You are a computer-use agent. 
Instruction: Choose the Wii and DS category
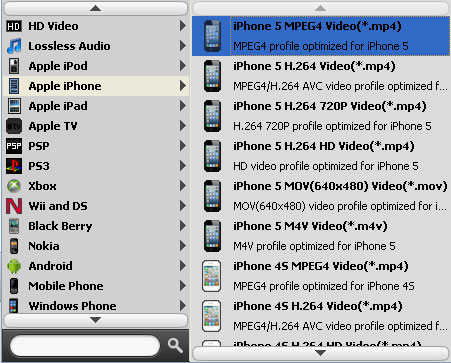click(96, 206)
